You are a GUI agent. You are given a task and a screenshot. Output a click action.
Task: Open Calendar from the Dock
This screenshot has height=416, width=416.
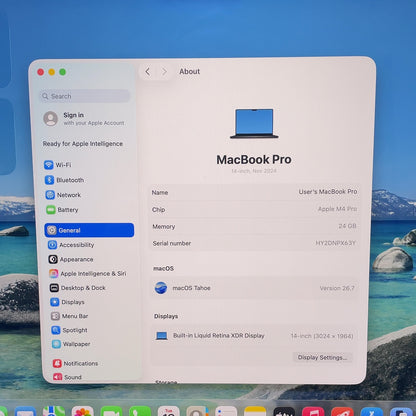click(168, 412)
